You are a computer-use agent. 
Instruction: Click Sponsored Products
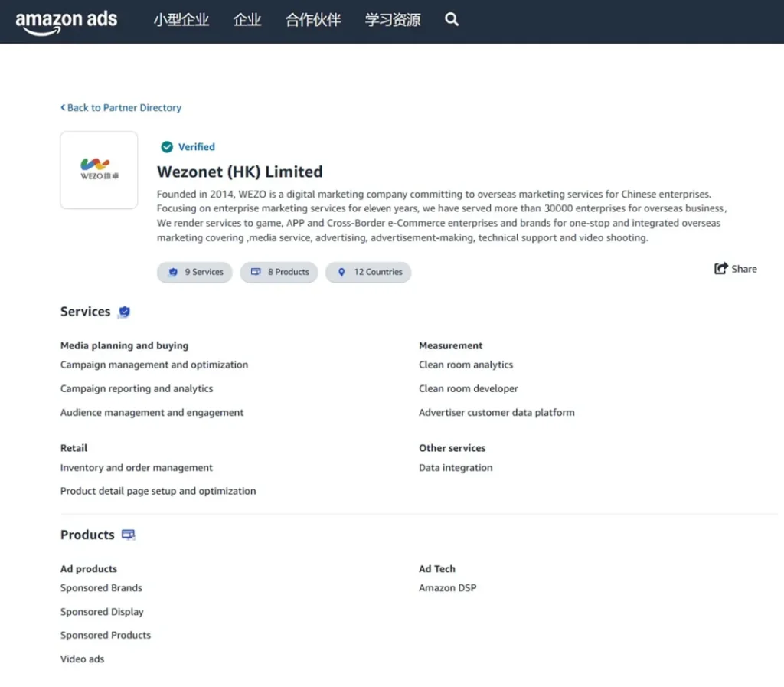pos(106,636)
